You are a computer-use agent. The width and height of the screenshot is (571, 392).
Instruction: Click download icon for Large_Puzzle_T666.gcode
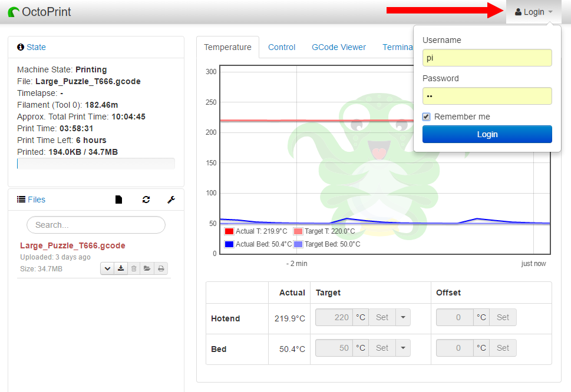point(121,269)
